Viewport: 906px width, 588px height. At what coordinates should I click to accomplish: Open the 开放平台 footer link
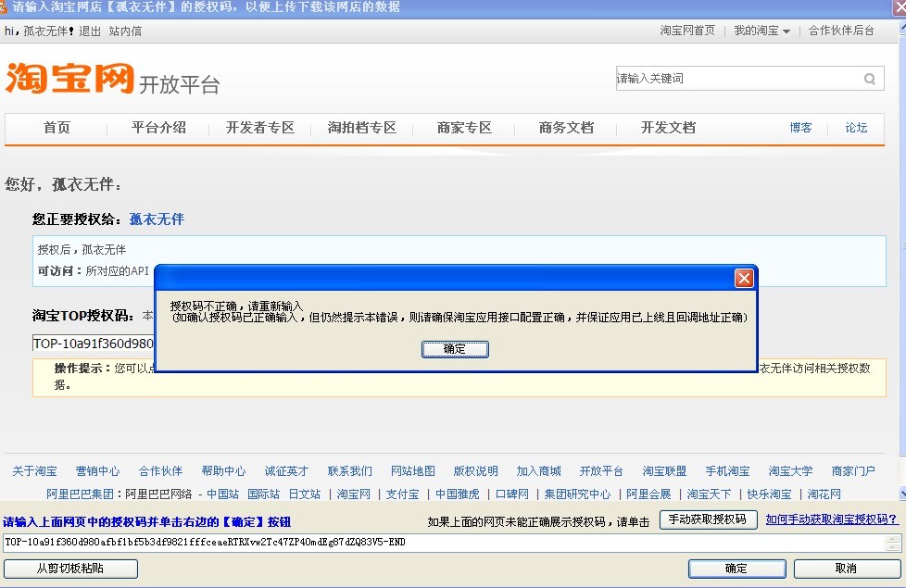click(x=601, y=471)
